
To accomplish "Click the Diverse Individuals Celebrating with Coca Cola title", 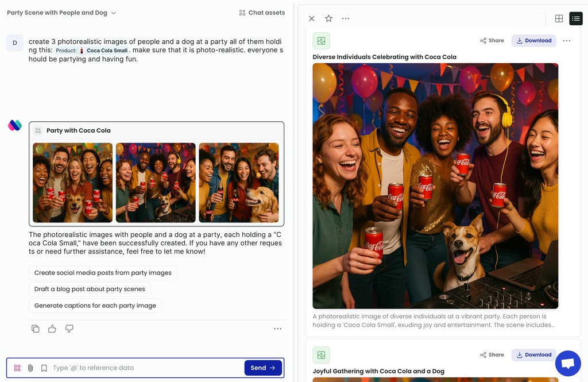I will (384, 57).
